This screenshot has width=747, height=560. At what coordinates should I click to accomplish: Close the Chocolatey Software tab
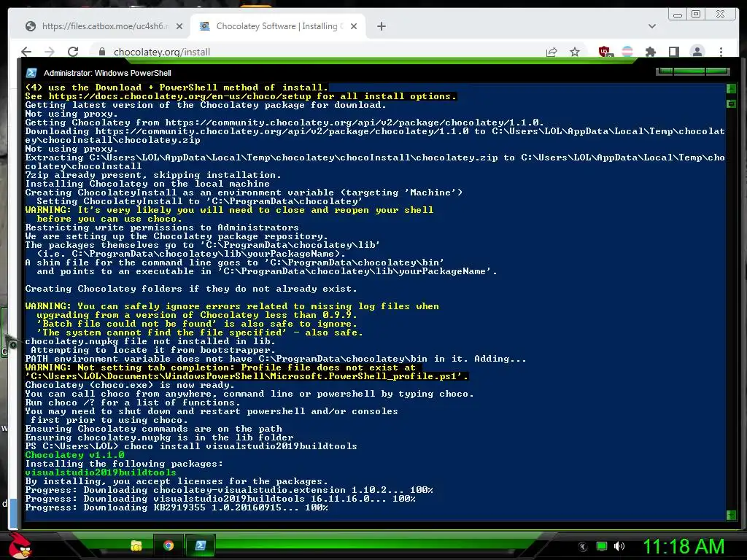pos(354,26)
